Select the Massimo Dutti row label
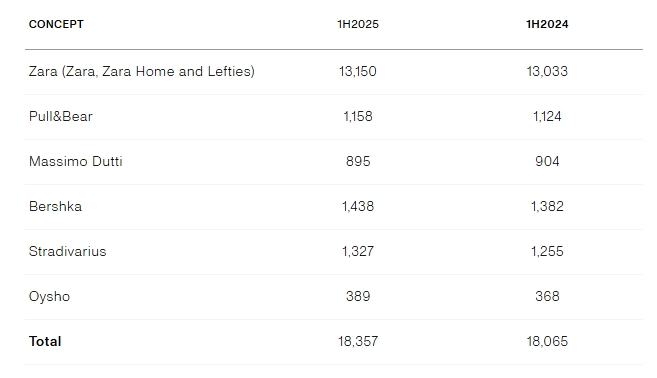The height and width of the screenshot is (378, 657). 76,161
